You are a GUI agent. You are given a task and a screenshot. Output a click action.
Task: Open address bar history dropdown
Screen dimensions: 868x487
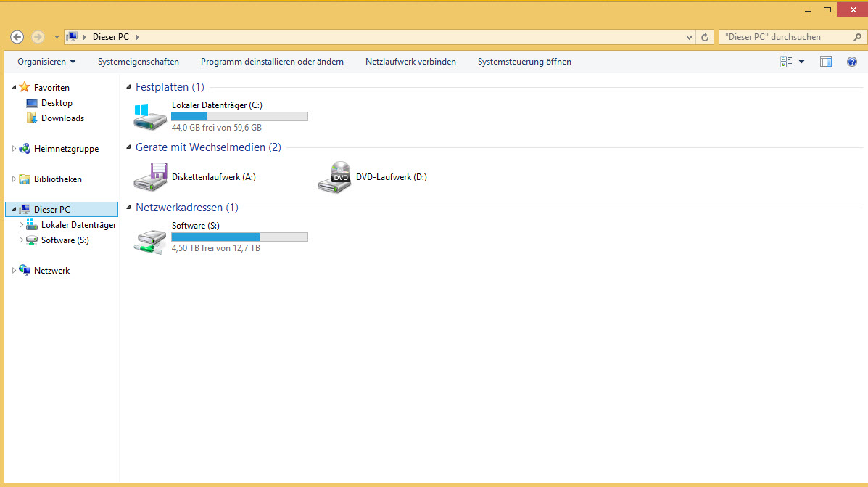click(689, 37)
